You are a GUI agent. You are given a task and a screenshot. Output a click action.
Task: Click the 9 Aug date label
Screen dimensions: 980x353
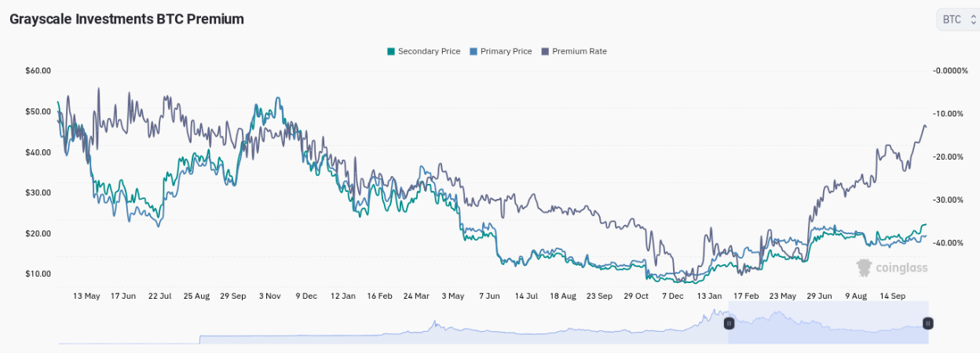[856, 296]
